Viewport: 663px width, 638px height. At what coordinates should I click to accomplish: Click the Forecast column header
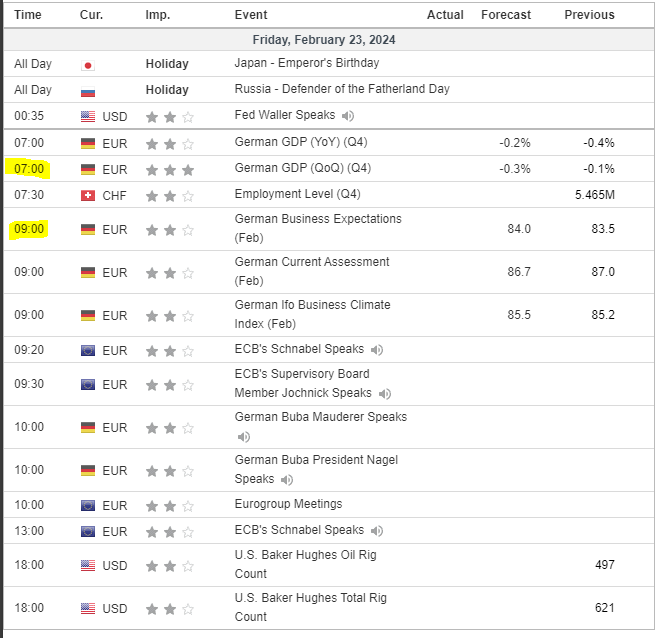click(x=506, y=15)
